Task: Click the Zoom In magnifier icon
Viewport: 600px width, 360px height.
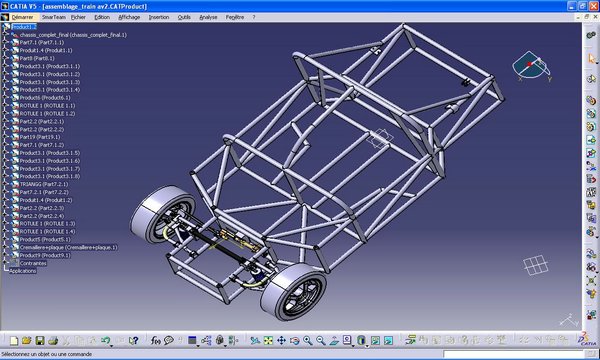Action: click(307, 340)
